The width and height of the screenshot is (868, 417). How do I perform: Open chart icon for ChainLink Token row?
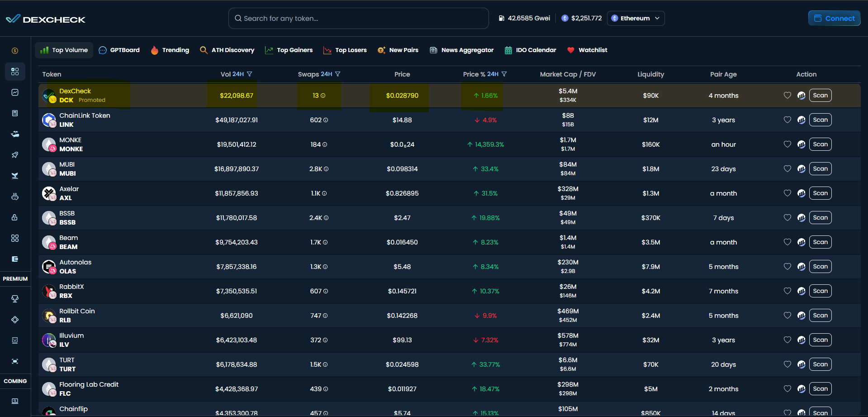point(801,120)
